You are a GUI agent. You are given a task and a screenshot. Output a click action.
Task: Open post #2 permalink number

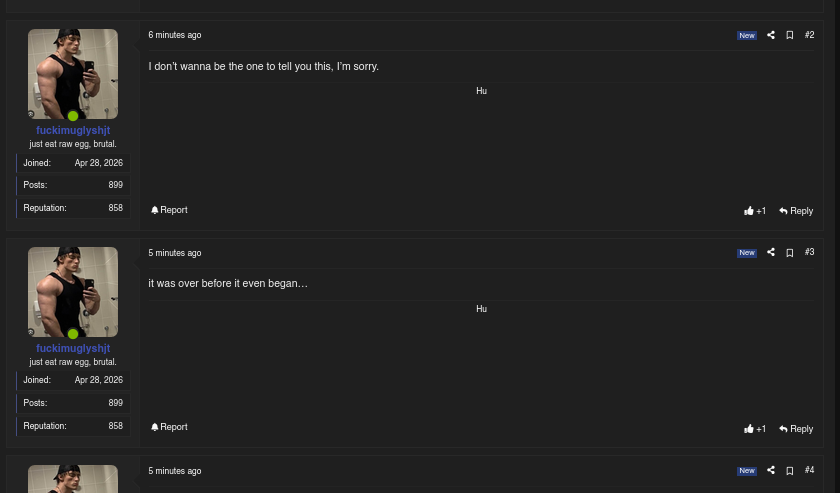point(809,35)
